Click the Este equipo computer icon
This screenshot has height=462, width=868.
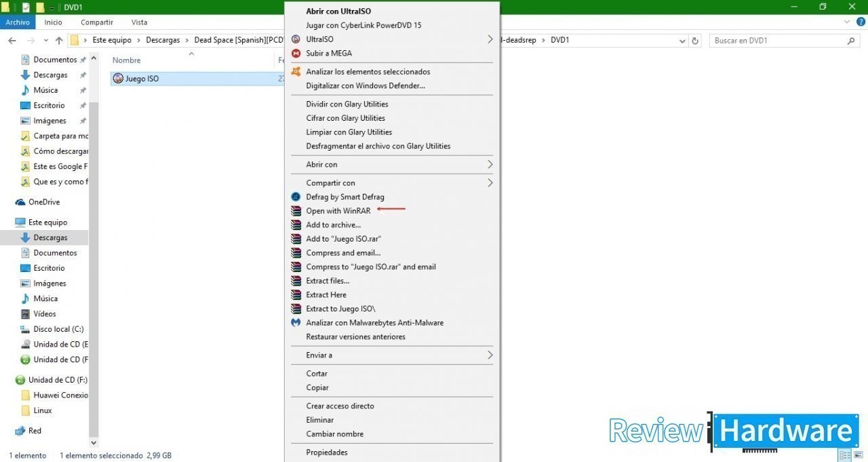20,223
